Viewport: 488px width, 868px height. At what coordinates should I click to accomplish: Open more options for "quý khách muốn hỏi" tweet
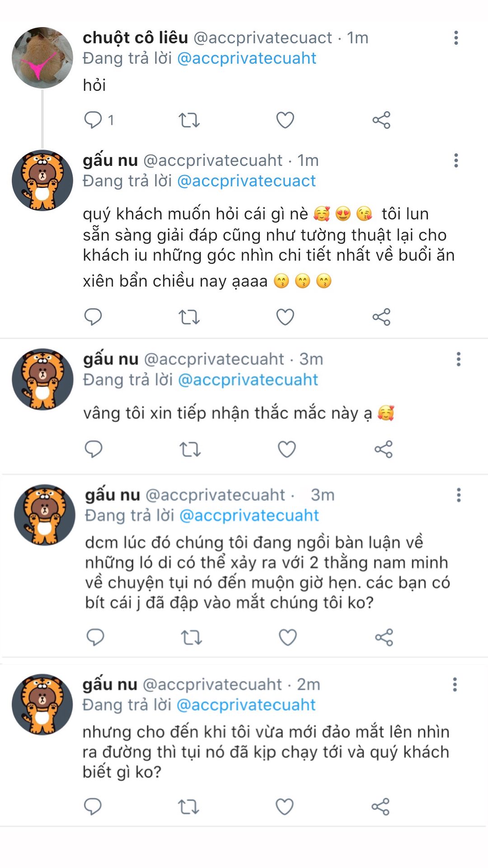(x=456, y=160)
